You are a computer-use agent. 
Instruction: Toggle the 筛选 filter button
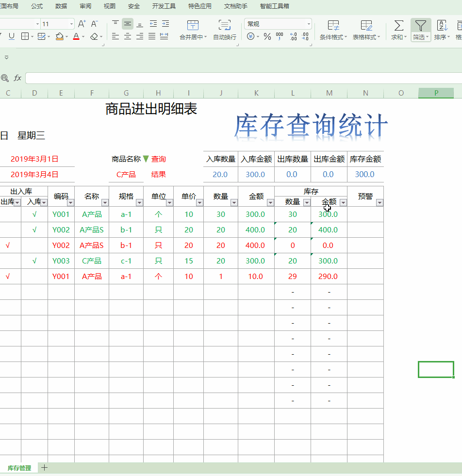click(421, 30)
